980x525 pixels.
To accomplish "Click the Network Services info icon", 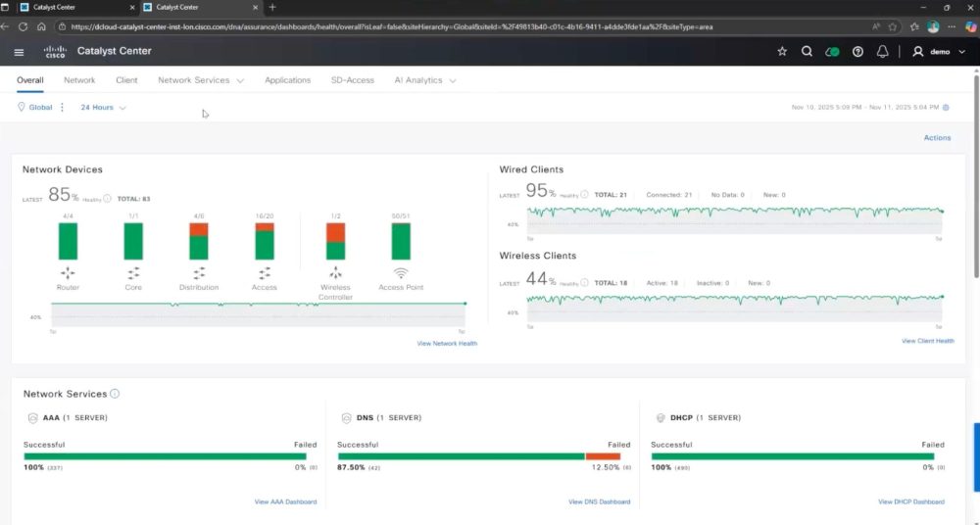I will [115, 394].
